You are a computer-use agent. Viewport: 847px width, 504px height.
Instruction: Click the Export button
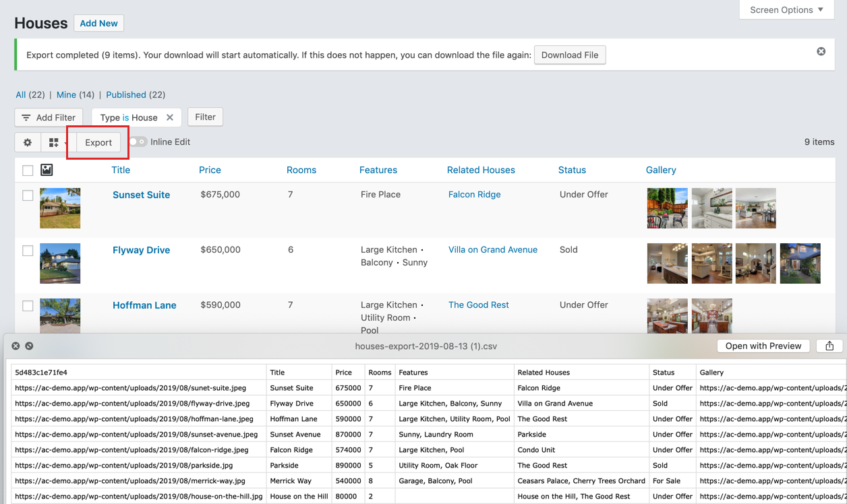pyautogui.click(x=98, y=142)
